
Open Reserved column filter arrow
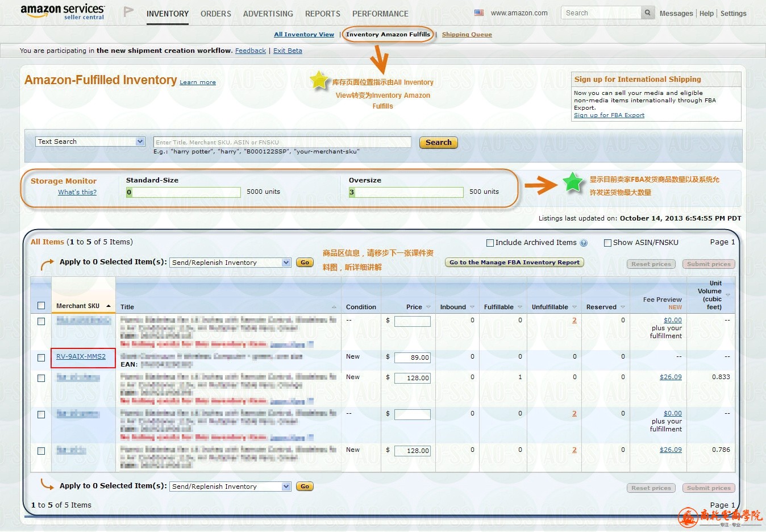[x=623, y=307]
